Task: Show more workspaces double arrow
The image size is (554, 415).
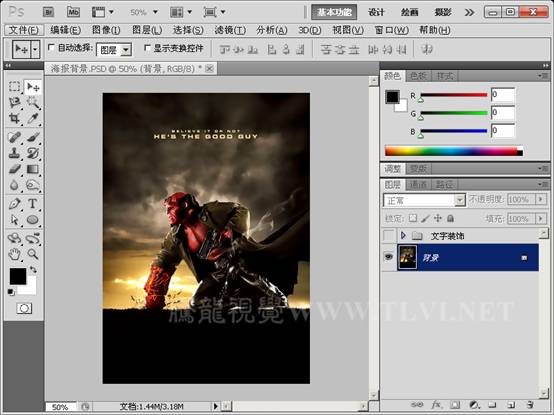Action: coord(469,13)
